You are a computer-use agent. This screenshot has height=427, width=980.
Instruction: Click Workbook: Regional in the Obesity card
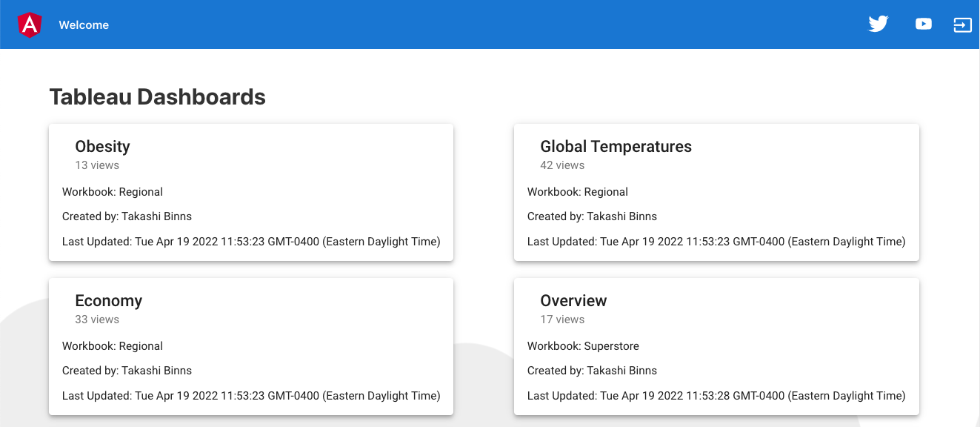pos(113,192)
